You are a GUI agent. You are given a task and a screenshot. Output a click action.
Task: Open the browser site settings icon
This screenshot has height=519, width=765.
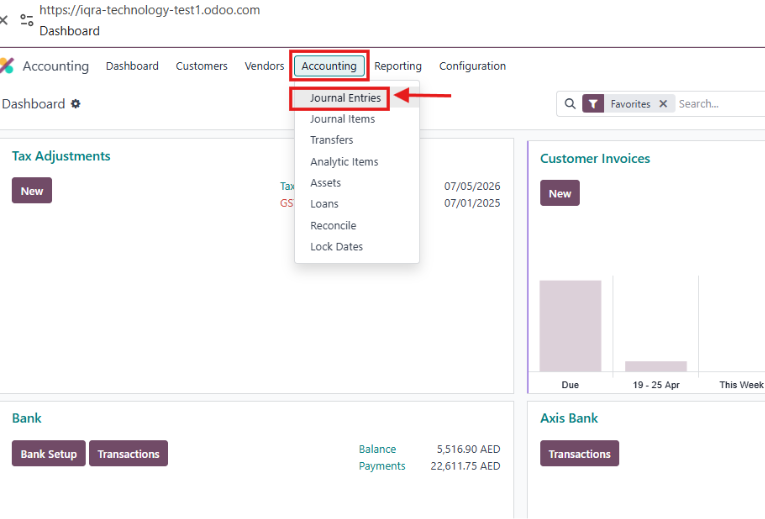tap(27, 20)
